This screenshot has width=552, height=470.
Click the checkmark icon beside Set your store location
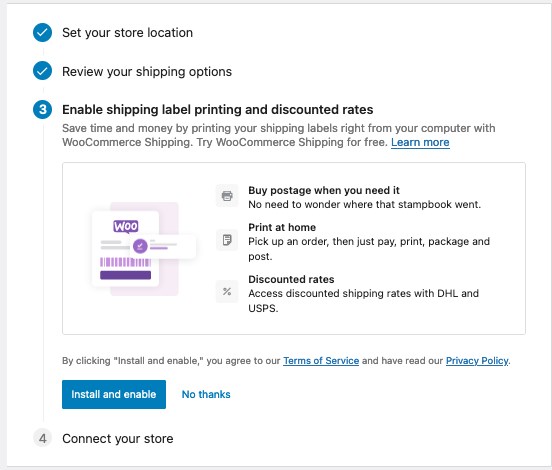pos(42,33)
